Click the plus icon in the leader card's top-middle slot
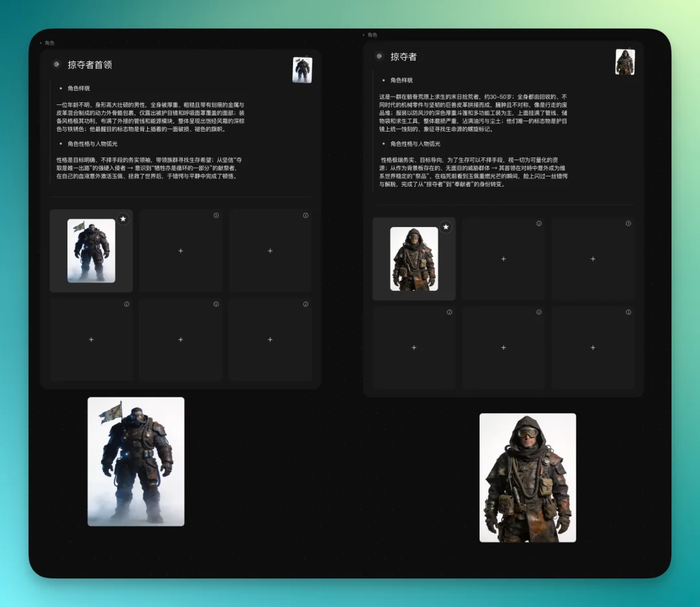The height and width of the screenshot is (607, 700). [180, 250]
